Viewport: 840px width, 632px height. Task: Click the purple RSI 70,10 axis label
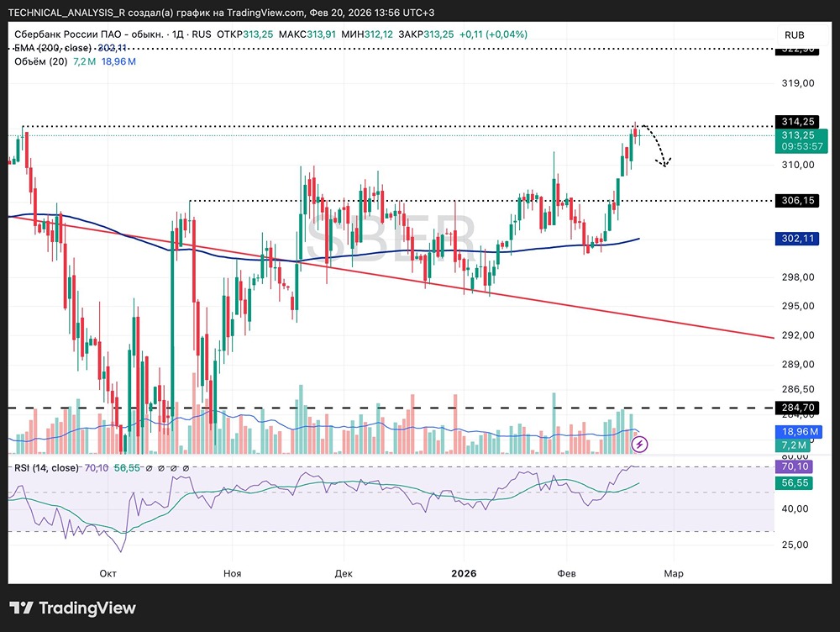pyautogui.click(x=794, y=466)
